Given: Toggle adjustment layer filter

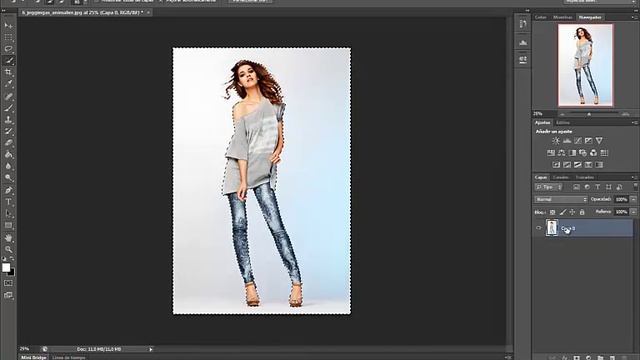Looking at the screenshot, I should click(587, 187).
